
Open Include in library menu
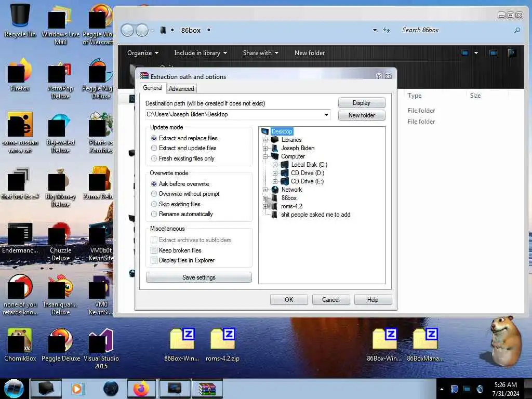pyautogui.click(x=200, y=53)
